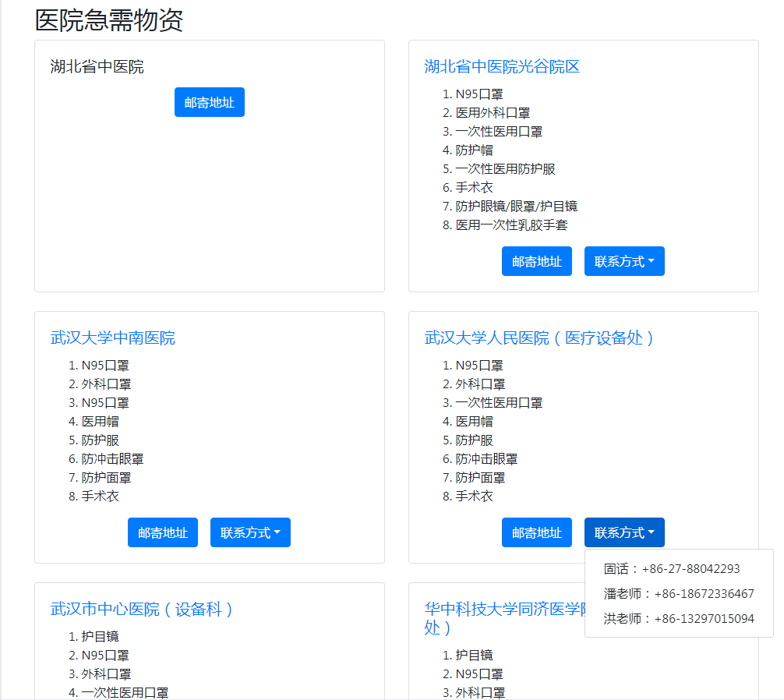Click 防护面罩 in 武汉大学中南医院 list
The width and height of the screenshot is (784, 700).
pos(106,478)
